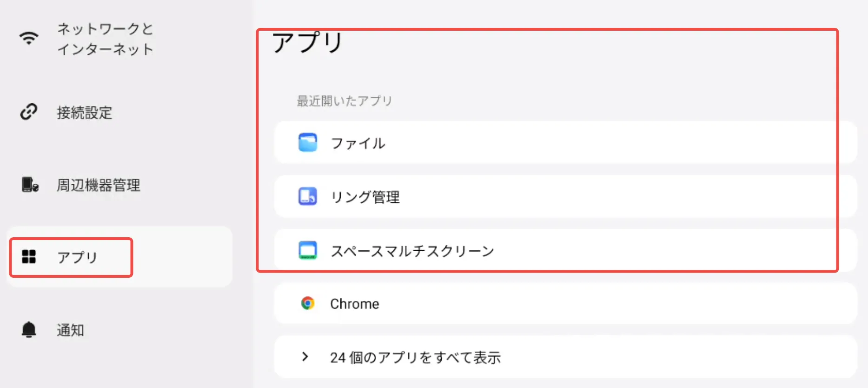The height and width of the screenshot is (388, 868).
Task: Select the アプリ label in the sidebar
Action: 77,257
